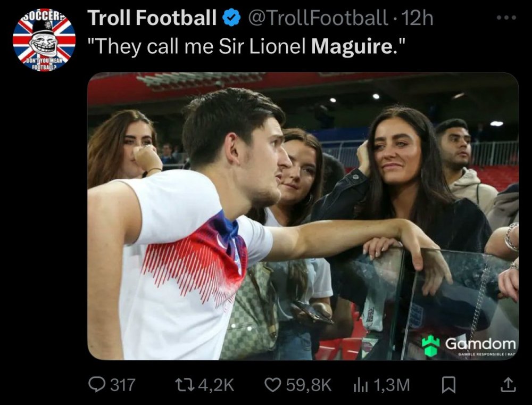The width and height of the screenshot is (532, 405).
Task: Like the tweet with the heart icon
Action: (272, 384)
